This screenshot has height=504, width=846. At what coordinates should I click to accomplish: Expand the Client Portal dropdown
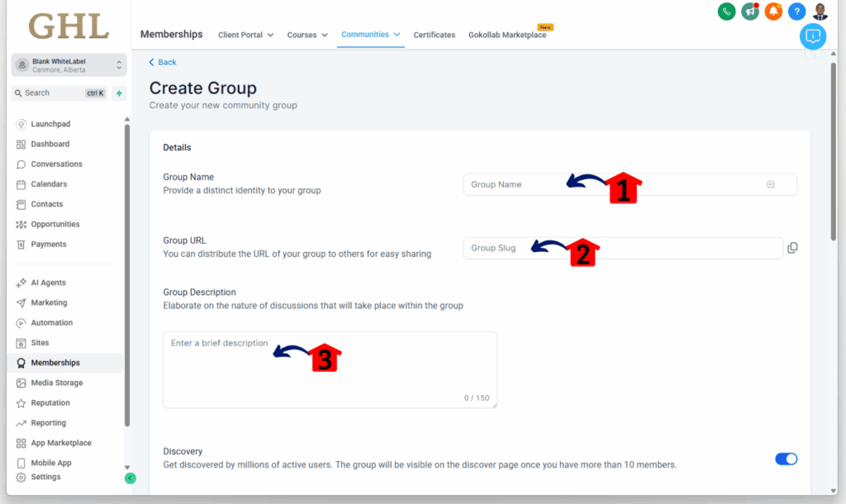click(245, 35)
